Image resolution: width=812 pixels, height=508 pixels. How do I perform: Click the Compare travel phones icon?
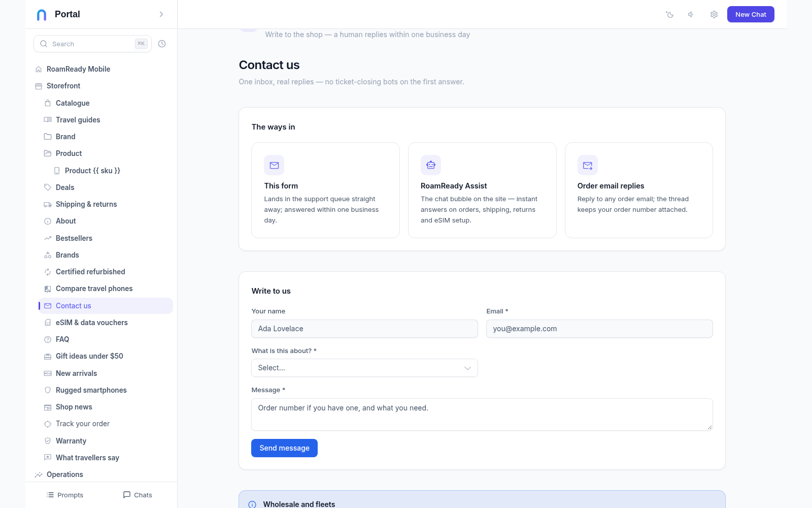(x=48, y=289)
